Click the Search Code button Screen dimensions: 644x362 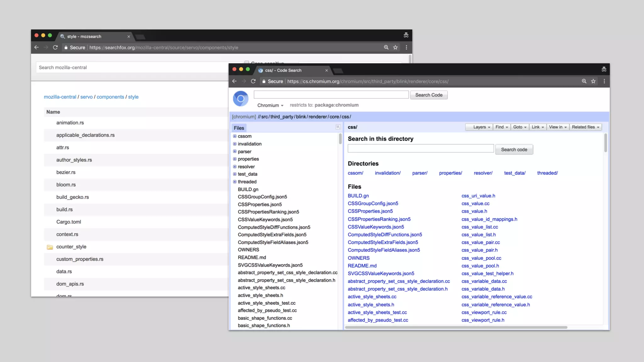[x=429, y=95]
